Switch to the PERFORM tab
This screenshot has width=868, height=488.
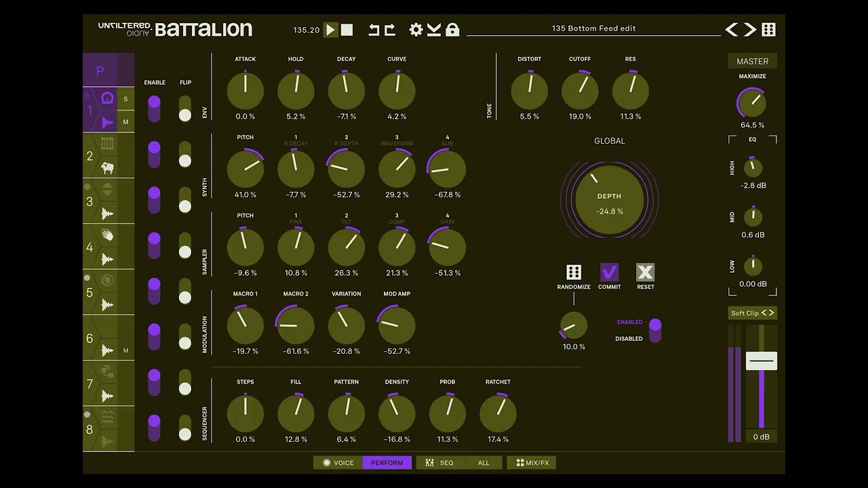(x=387, y=463)
